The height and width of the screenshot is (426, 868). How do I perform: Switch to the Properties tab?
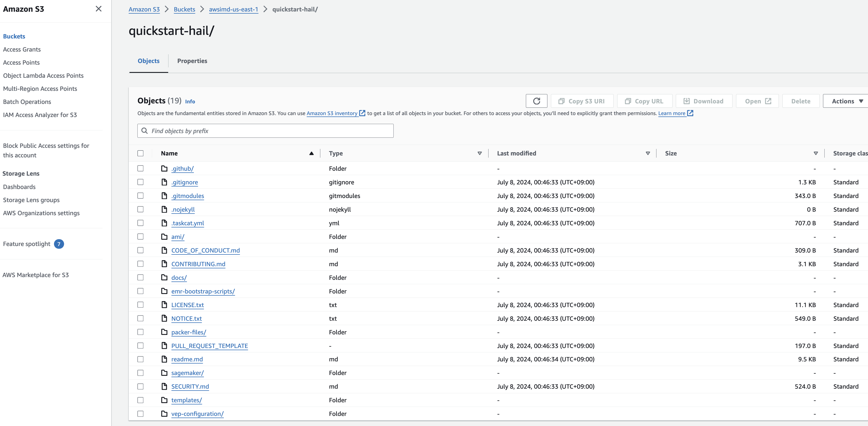click(x=192, y=61)
